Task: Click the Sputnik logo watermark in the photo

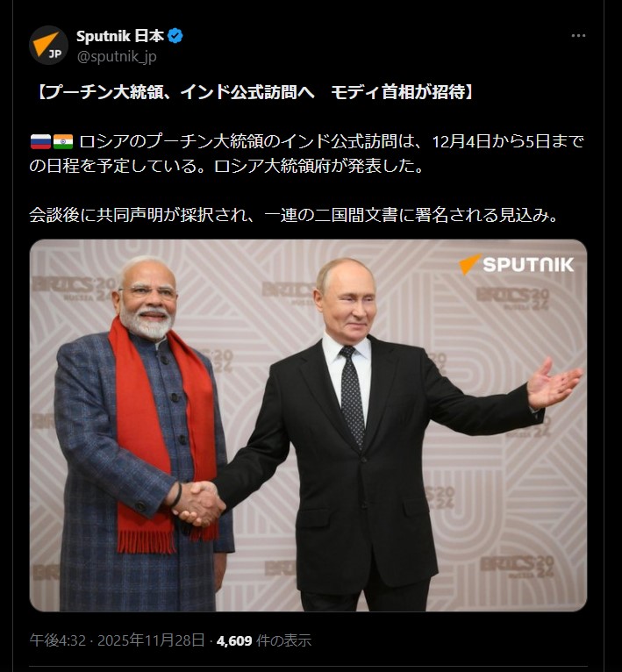Action: [516, 264]
